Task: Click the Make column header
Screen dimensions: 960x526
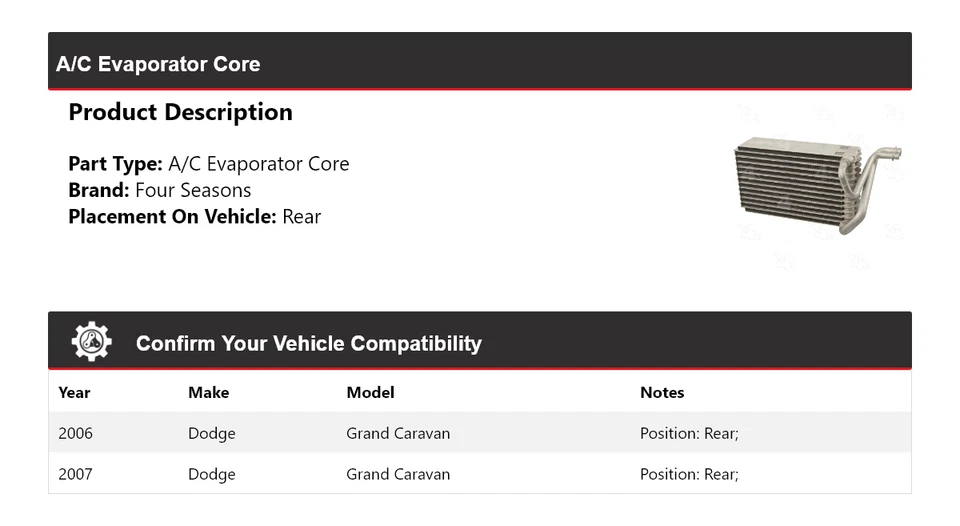Action: (x=208, y=393)
